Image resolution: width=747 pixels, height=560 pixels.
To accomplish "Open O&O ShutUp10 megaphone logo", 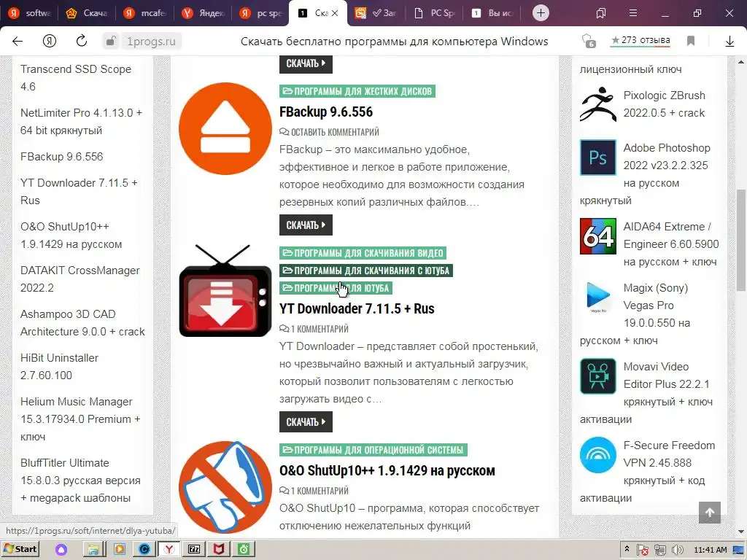I will (225, 487).
